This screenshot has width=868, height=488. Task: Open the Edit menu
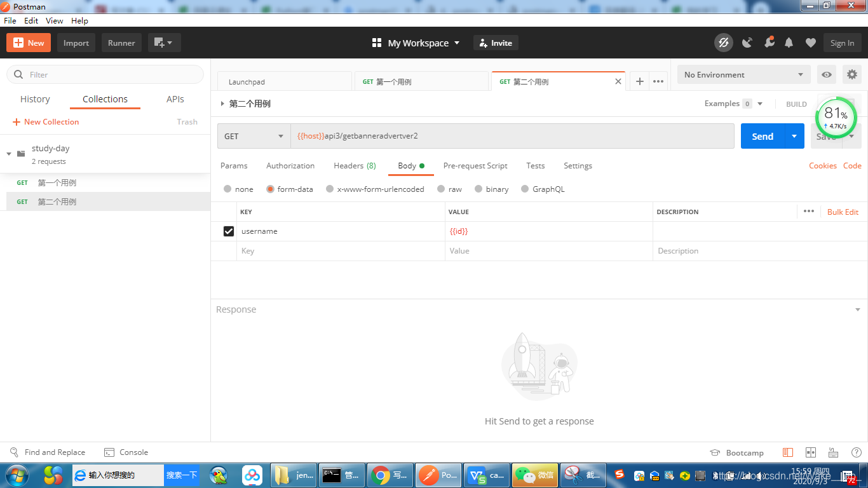coord(31,20)
